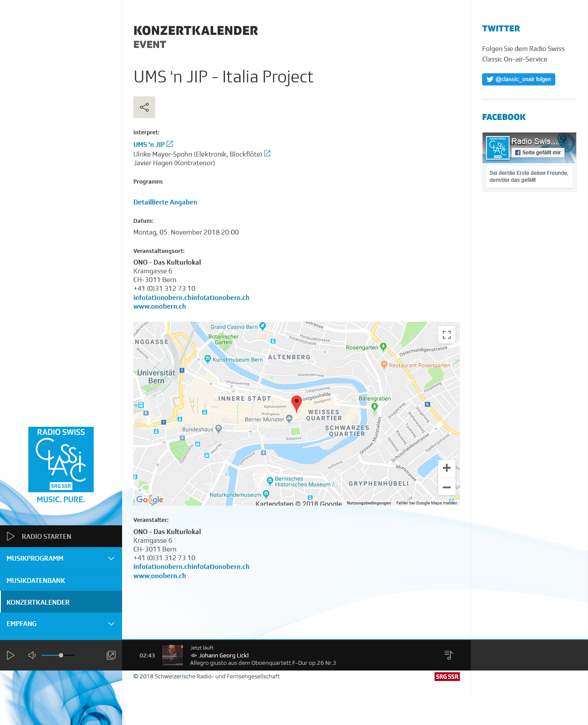Click the Radio Swis... Facebook page title
The height and width of the screenshot is (725, 588).
534,141
